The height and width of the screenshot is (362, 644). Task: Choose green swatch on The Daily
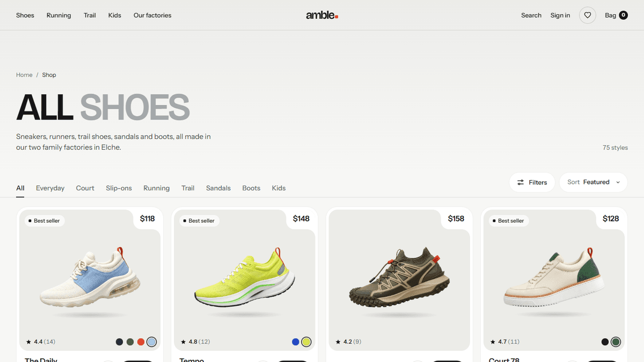130,342
